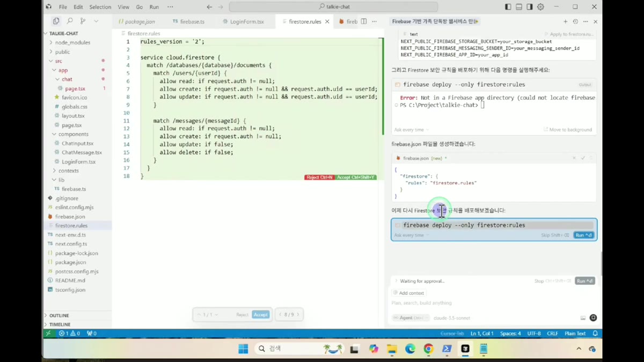Image resolution: width=644 pixels, height=362 pixels.
Task: Click Add context button
Action: (x=409, y=293)
